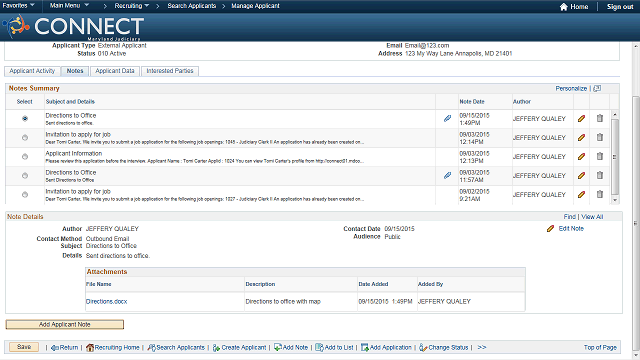The height and width of the screenshot is (360, 640).
Task: Select the Notes tab
Action: (x=75, y=71)
